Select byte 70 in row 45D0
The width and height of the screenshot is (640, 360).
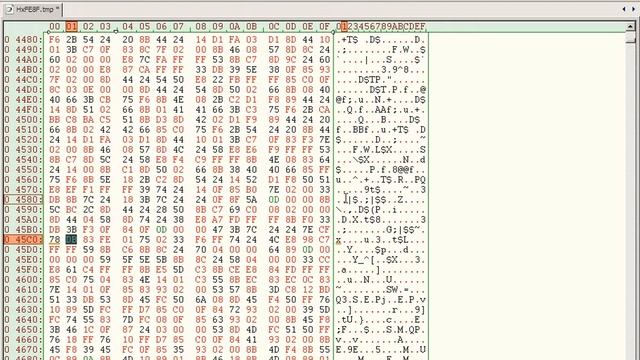(x=201, y=250)
